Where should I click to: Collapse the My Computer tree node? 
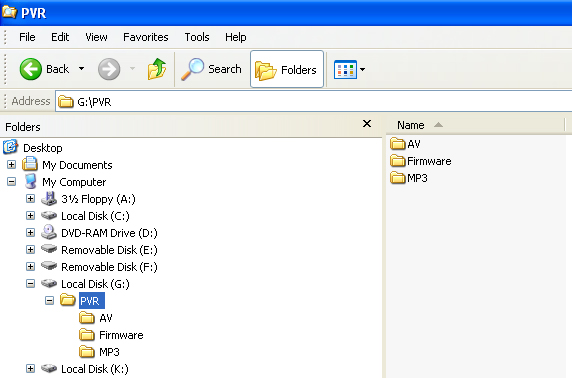tap(11, 181)
